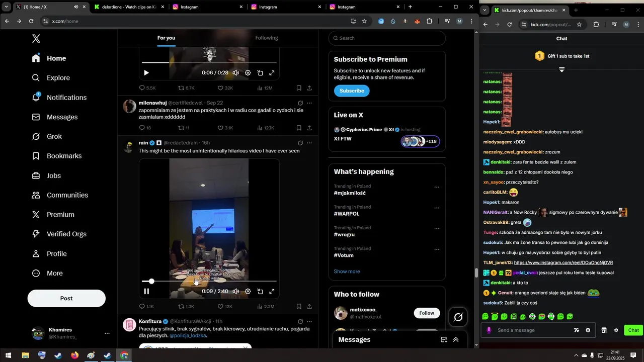Repost the rain tweet with 1.3K reposts
Viewport: 644px width, 362px height.
[x=186, y=306]
